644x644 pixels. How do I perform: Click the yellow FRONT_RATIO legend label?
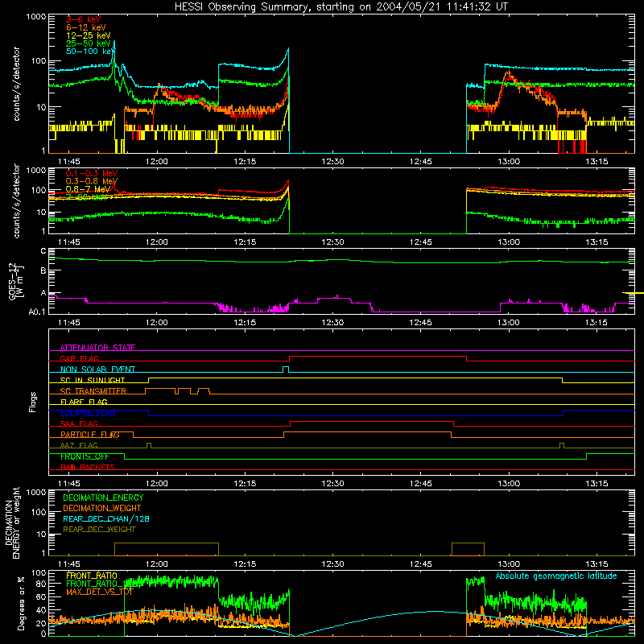point(92,576)
